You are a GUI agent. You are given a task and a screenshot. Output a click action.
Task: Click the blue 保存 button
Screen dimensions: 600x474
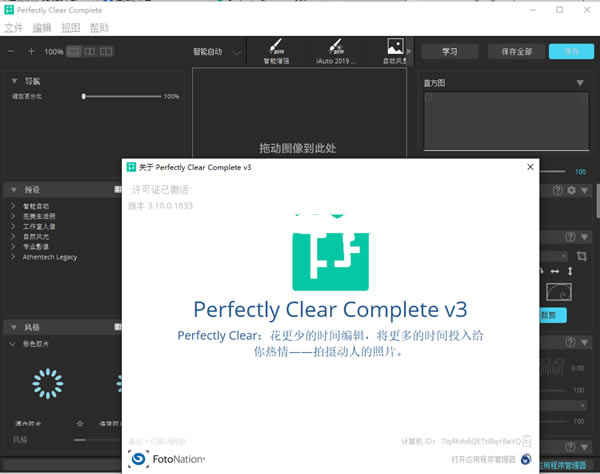571,52
